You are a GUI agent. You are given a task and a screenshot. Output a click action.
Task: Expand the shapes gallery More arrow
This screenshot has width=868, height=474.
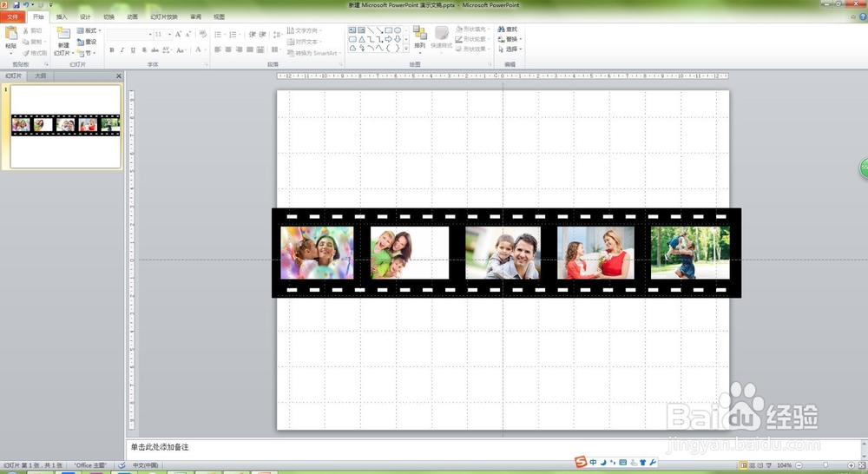405,49
